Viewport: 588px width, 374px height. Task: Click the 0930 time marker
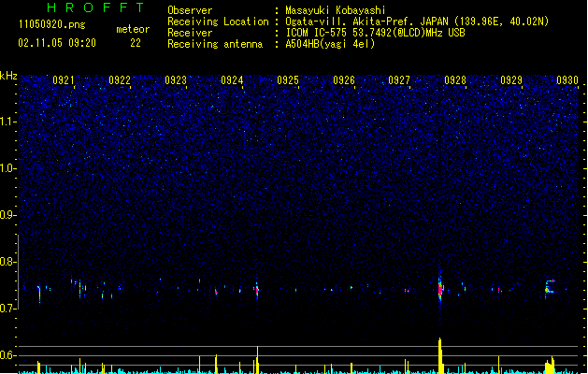[x=567, y=80]
